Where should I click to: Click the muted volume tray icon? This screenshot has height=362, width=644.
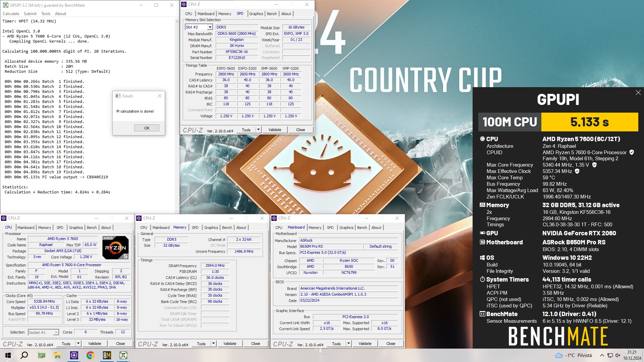pos(618,355)
